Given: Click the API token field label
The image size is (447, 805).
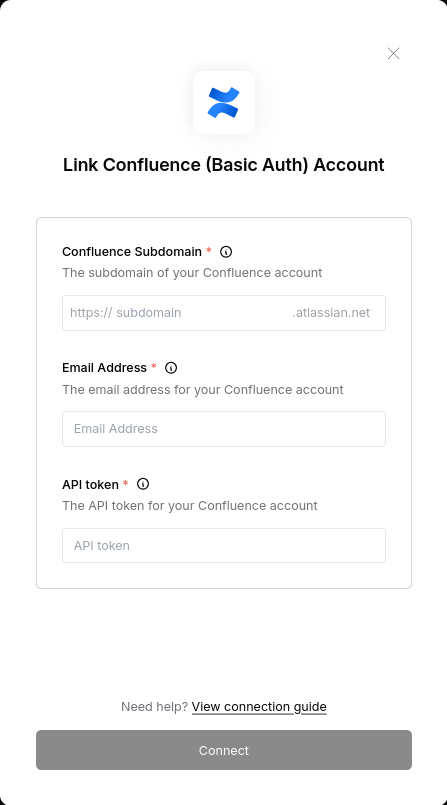Looking at the screenshot, I should pyautogui.click(x=90, y=484).
